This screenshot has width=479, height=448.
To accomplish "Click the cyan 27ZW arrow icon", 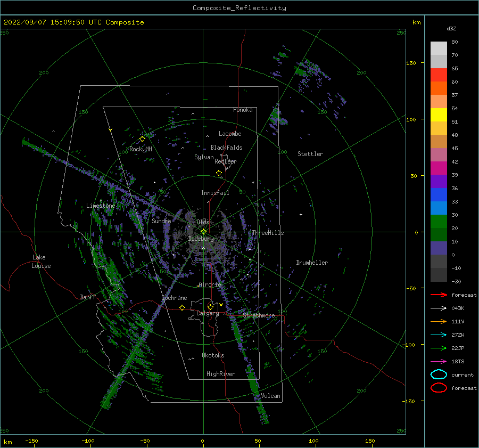I will (x=439, y=335).
